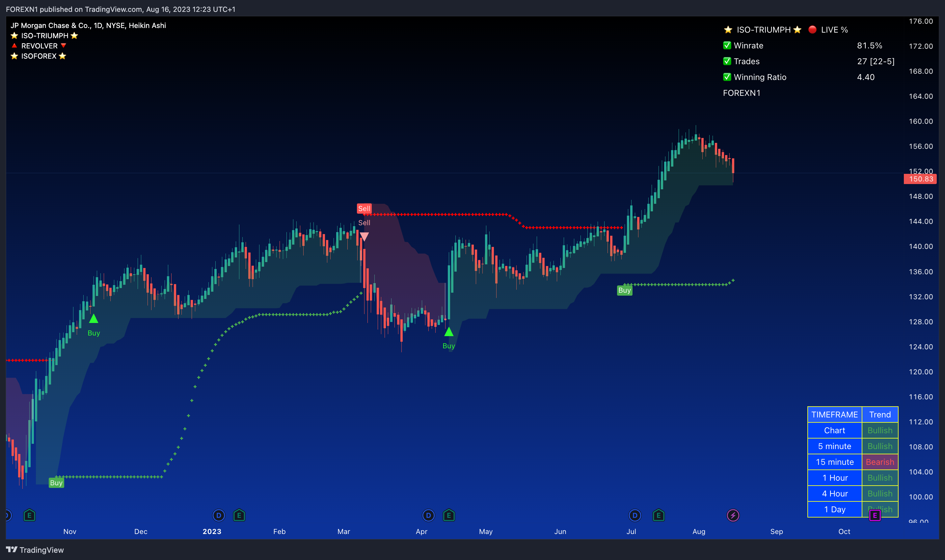This screenshot has width=945, height=560.
Task: Click the 1 Hour row label
Action: [834, 478]
